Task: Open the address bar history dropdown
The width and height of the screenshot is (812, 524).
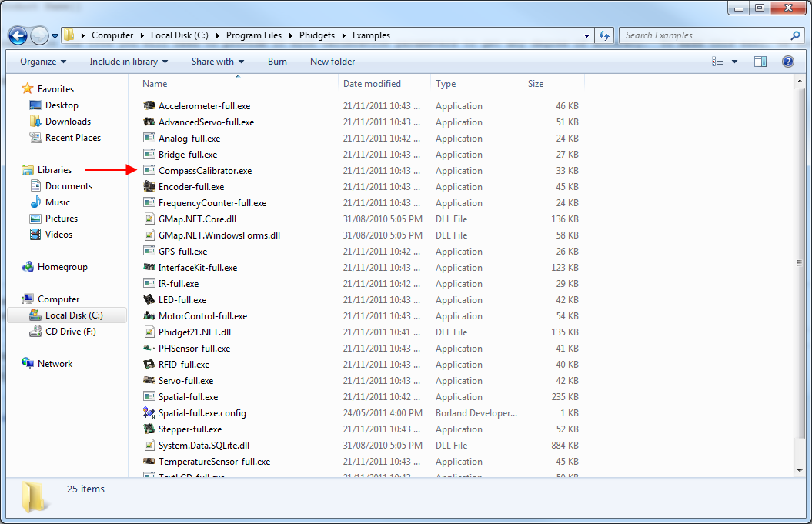Action: pyautogui.click(x=586, y=35)
